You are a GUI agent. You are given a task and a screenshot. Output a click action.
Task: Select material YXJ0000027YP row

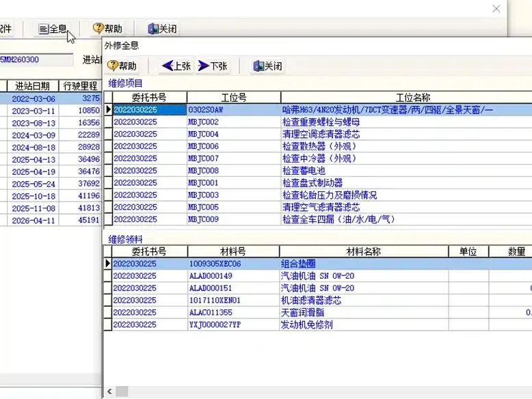coord(318,325)
